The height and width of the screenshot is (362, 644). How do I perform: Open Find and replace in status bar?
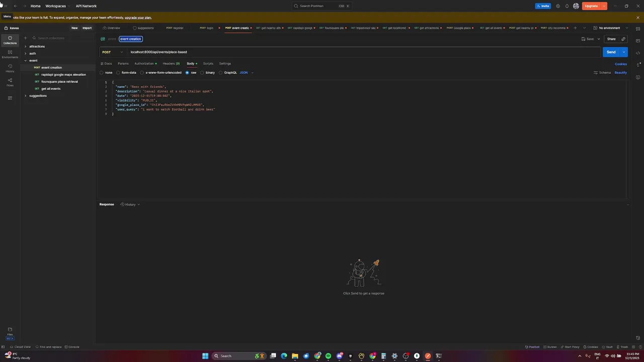click(x=48, y=347)
